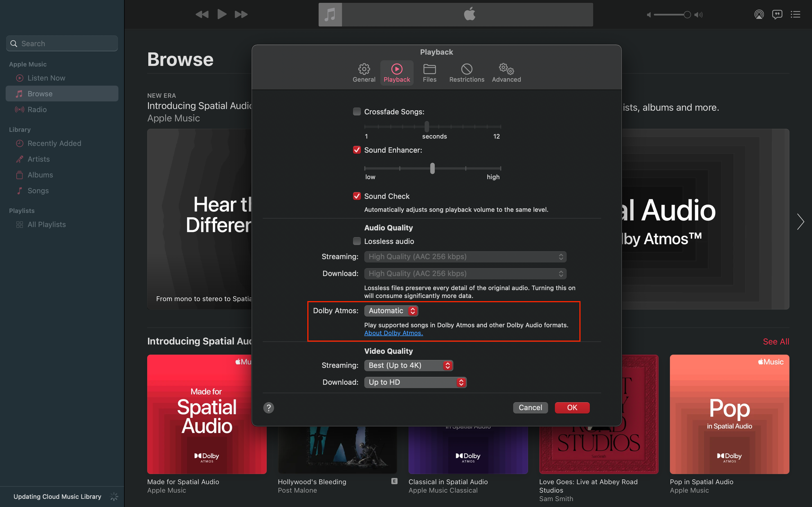The image size is (812, 507).
Task: Toggle the Sound Enhancer checkbox
Action: coord(356,150)
